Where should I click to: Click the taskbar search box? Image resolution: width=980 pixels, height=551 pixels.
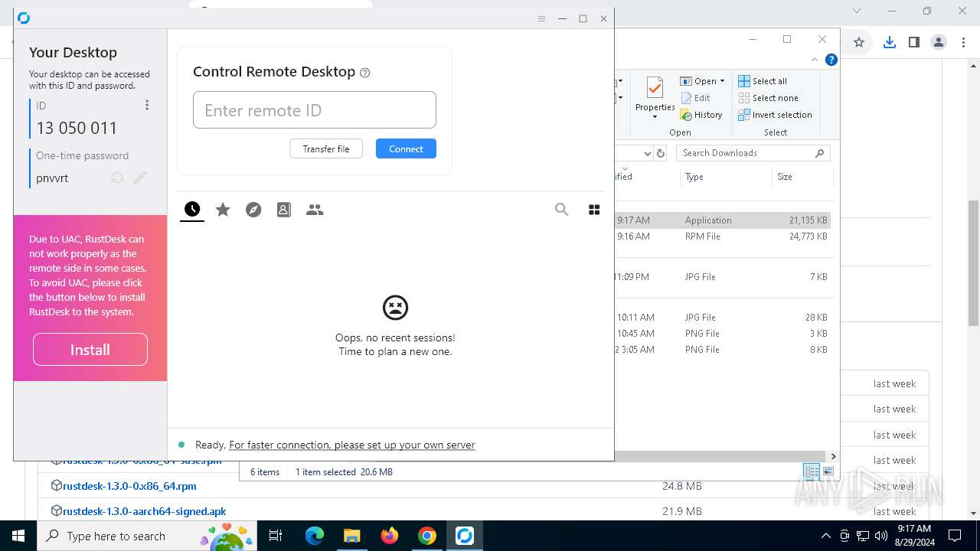(x=147, y=536)
